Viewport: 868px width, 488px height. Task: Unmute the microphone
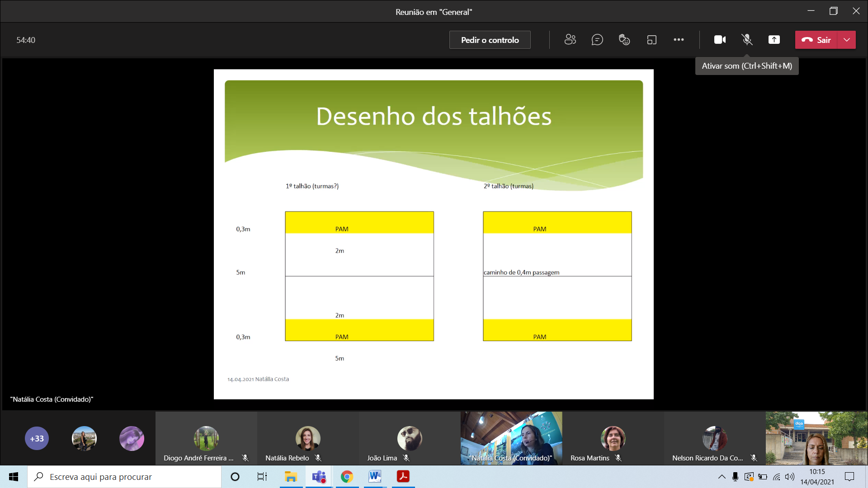click(x=747, y=40)
